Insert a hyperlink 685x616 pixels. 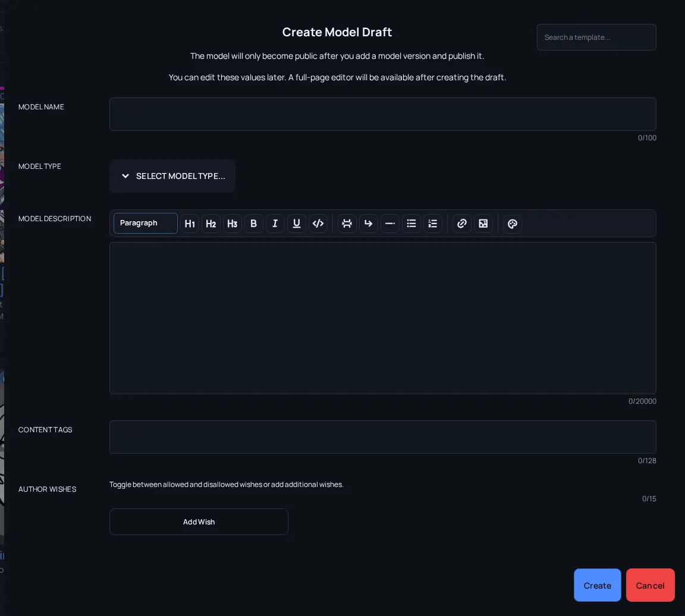462,224
